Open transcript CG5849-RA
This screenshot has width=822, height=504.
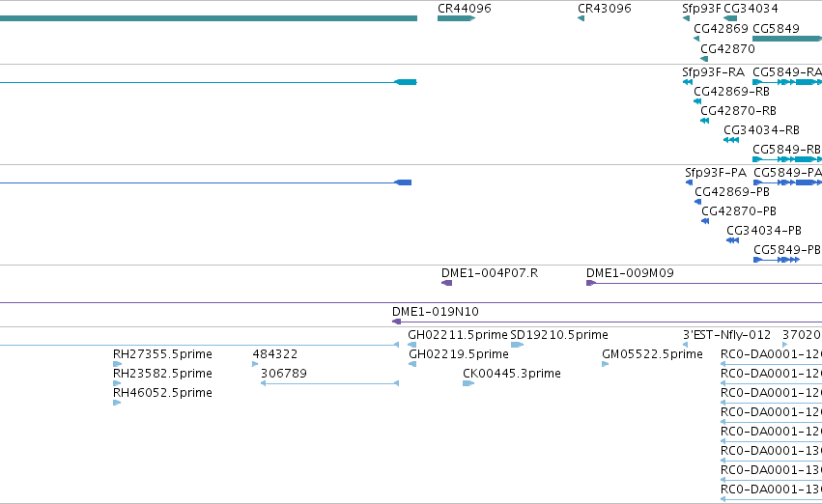pyautogui.click(x=787, y=82)
